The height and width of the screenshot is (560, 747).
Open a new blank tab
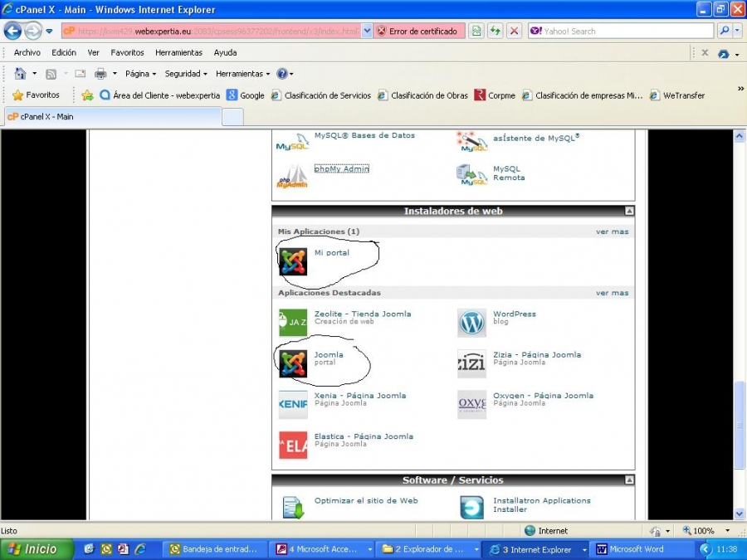click(233, 117)
